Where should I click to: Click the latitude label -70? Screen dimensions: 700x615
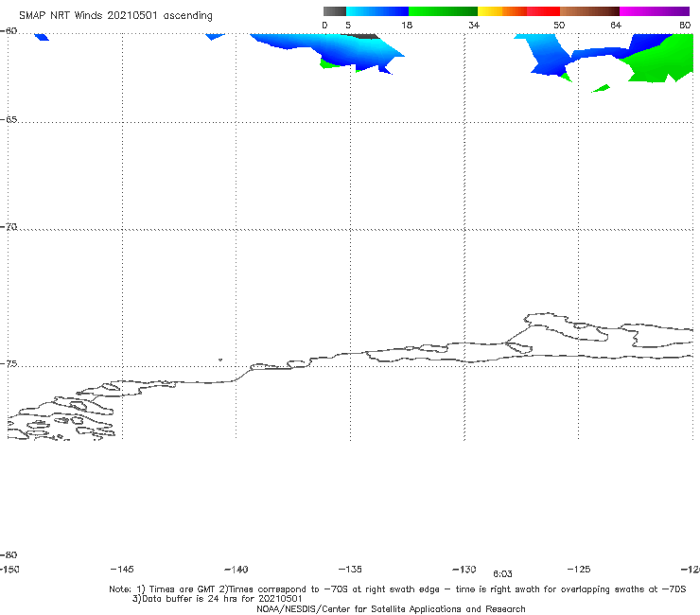[x=9, y=227]
